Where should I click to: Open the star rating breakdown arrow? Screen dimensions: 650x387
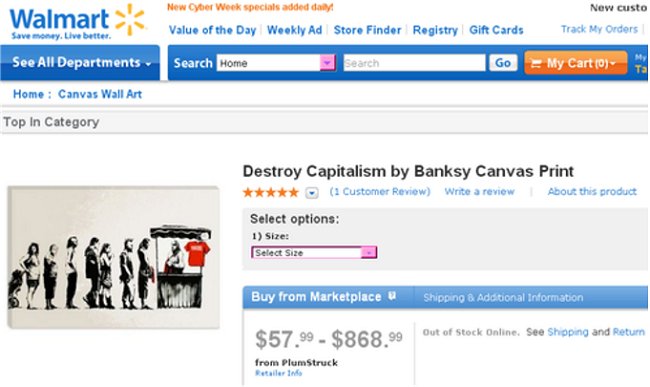(x=312, y=193)
